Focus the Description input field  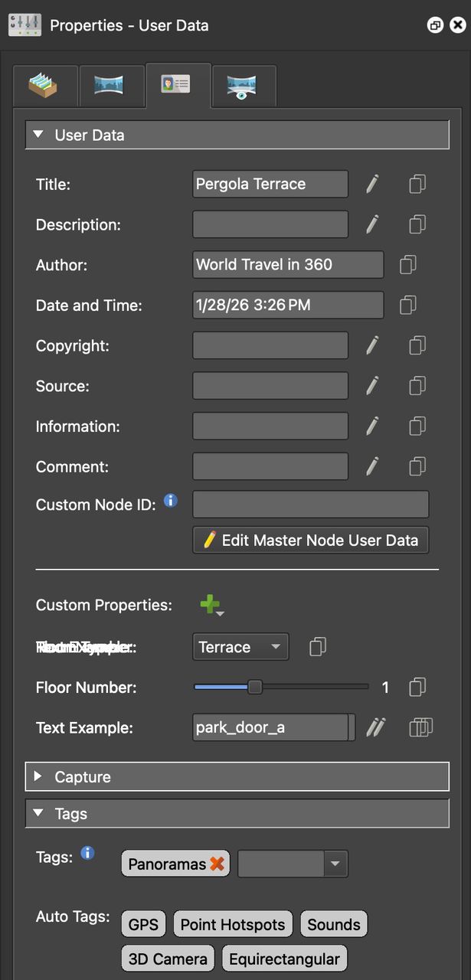click(x=270, y=224)
